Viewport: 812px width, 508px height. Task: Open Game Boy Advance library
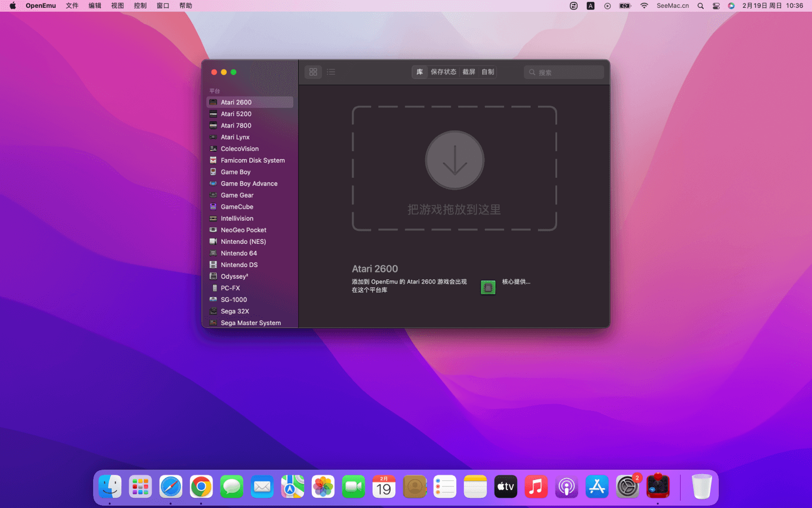(250, 183)
